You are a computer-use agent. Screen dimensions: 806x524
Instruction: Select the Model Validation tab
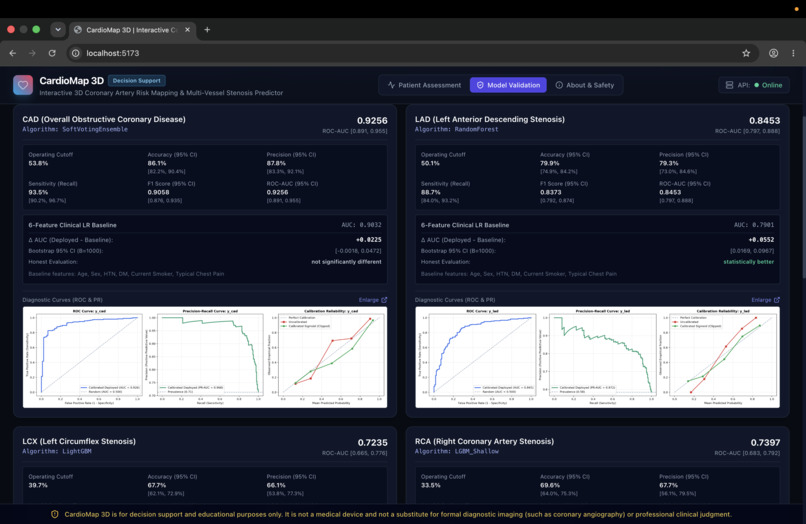tap(508, 85)
